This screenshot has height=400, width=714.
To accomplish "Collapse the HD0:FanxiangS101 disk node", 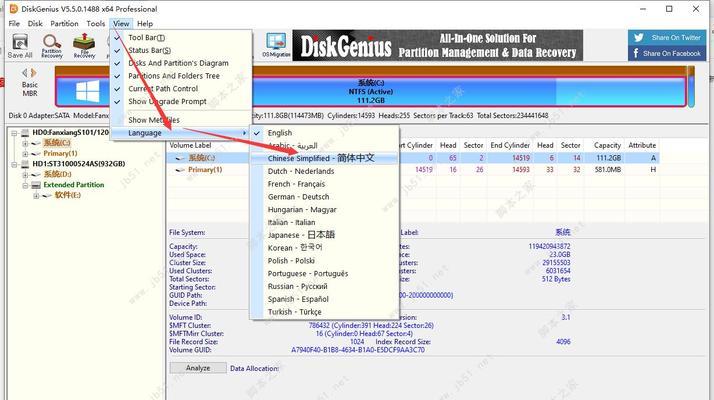I will (x=14, y=133).
